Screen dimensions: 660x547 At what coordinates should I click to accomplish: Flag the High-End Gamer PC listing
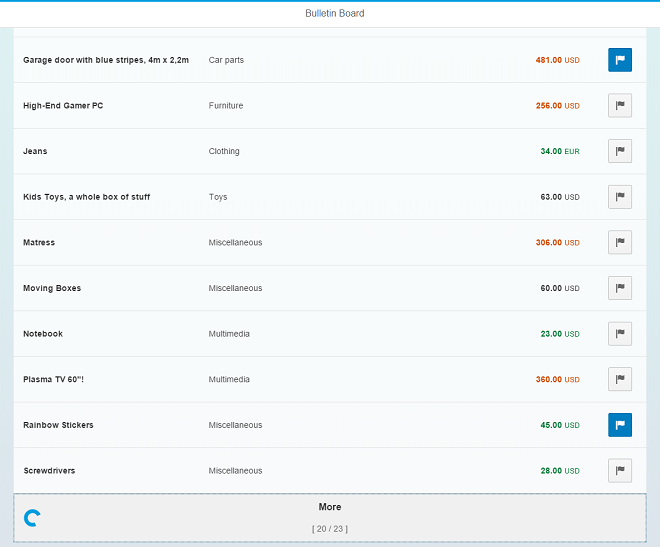pyautogui.click(x=620, y=106)
